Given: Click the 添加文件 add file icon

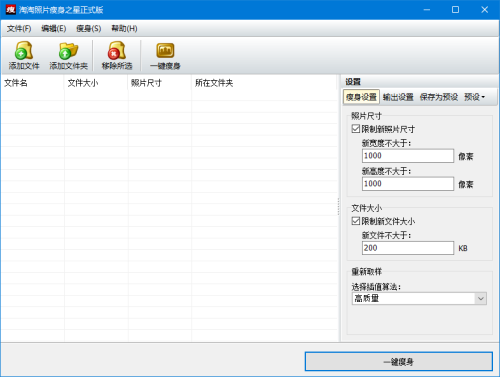Looking at the screenshot, I should click(24, 51).
